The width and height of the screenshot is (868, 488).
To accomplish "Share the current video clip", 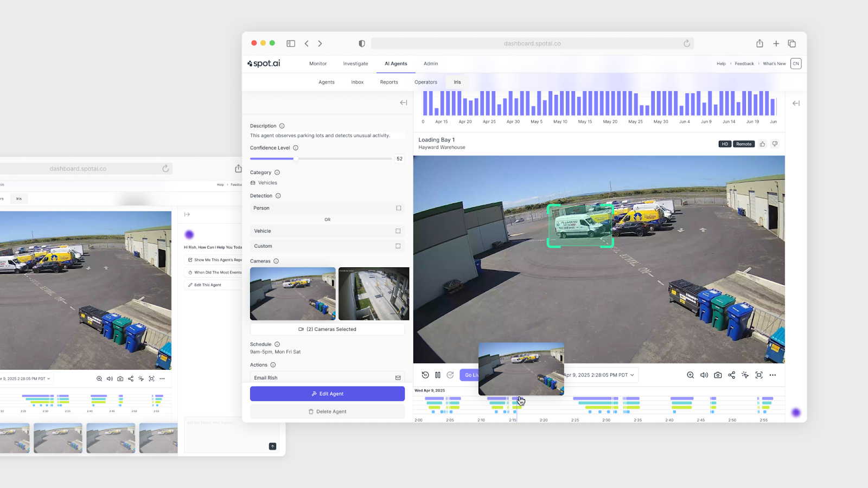I will pyautogui.click(x=731, y=375).
